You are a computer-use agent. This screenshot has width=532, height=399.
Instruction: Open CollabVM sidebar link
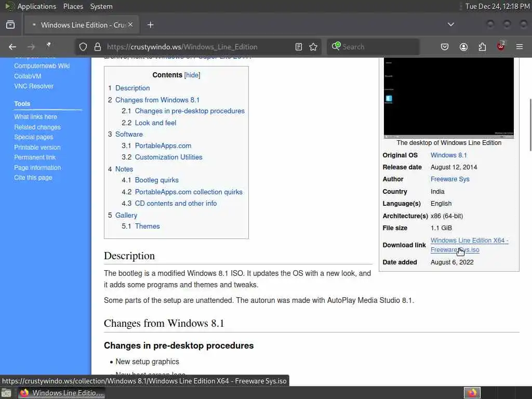pyautogui.click(x=28, y=76)
